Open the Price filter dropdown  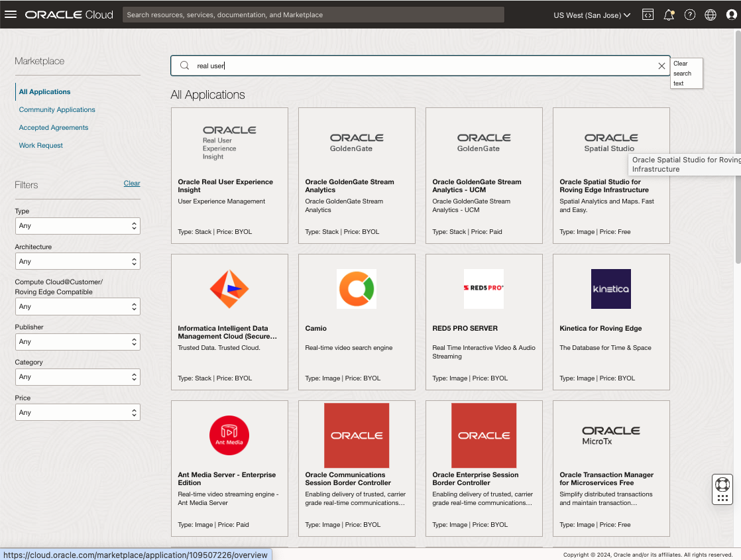[x=78, y=413]
